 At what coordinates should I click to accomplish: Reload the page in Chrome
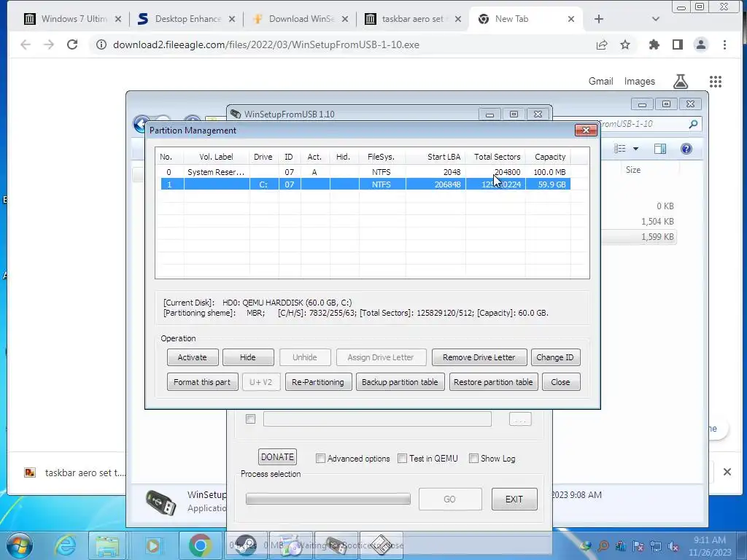(x=72, y=44)
